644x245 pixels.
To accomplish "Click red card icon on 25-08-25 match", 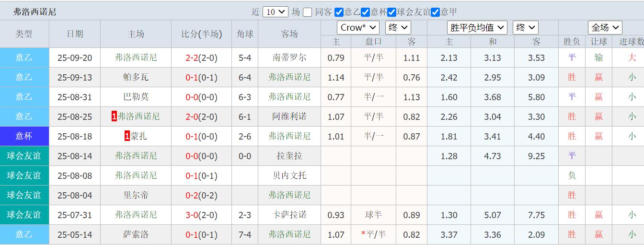I will pos(114,117).
